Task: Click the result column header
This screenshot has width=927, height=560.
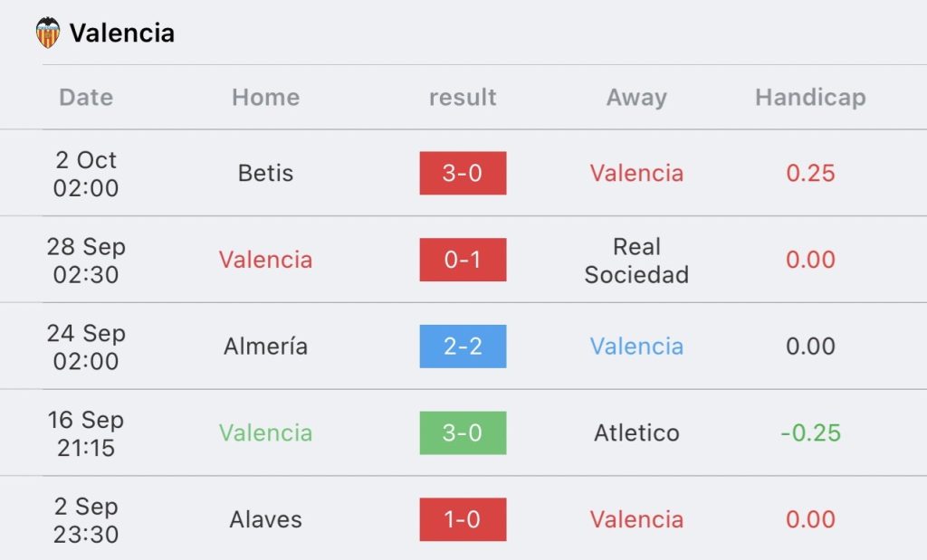Action: tap(463, 97)
